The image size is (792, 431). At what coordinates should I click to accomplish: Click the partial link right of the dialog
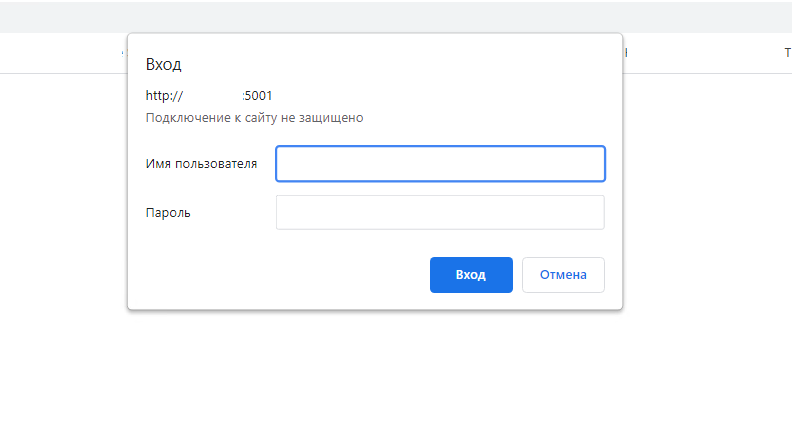point(626,53)
